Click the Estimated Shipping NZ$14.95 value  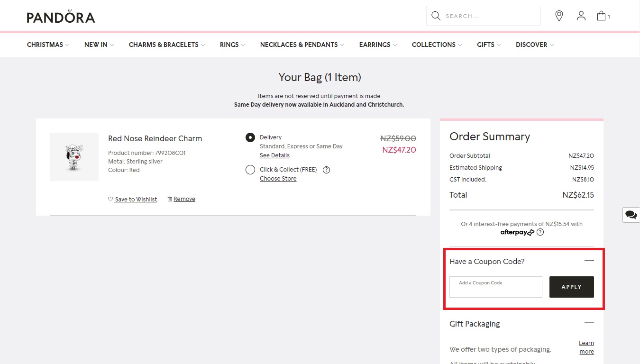pyautogui.click(x=582, y=168)
